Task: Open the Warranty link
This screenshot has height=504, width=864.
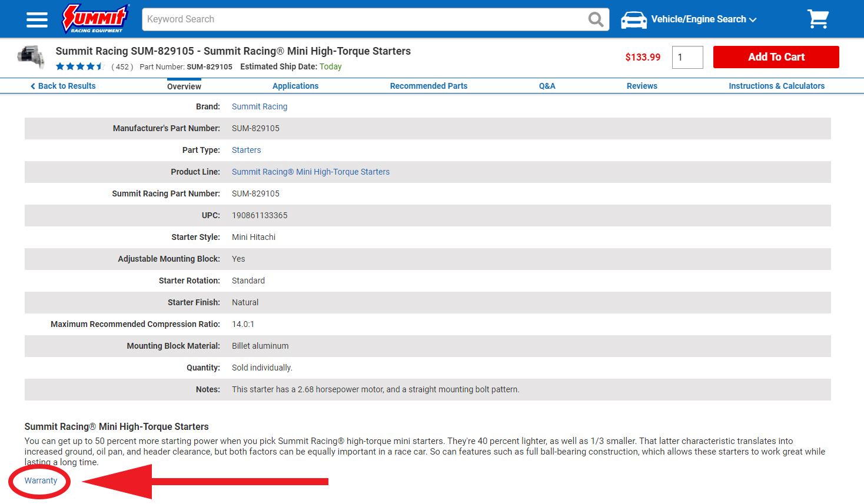Action: (41, 480)
